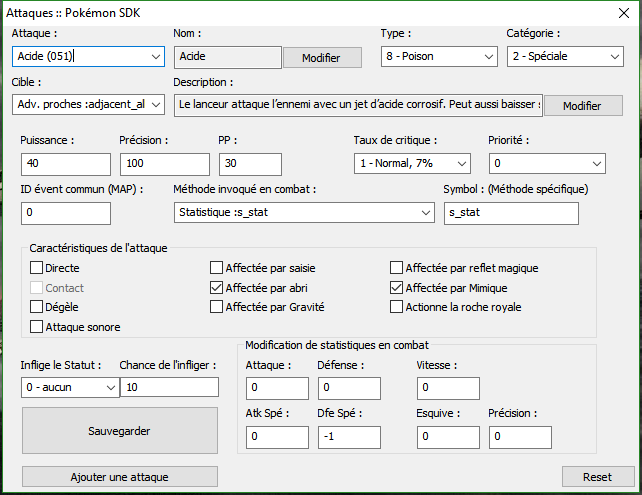This screenshot has height=495, width=642.
Task: Open the Inflige le Statut dropdown
Action: click(x=70, y=388)
